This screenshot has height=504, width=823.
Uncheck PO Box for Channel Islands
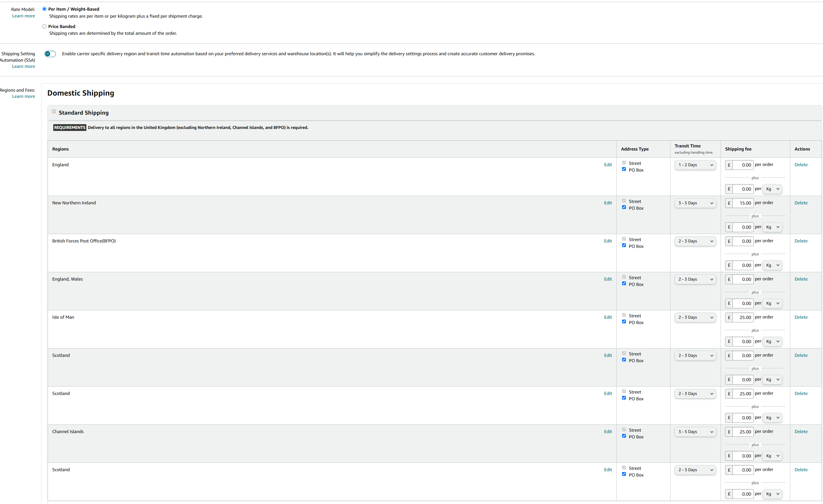(x=624, y=436)
